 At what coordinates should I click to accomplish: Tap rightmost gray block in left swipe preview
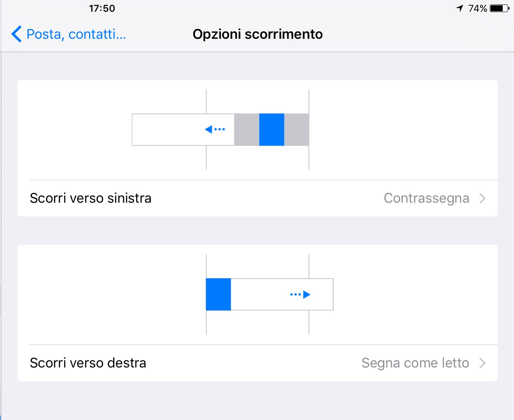(x=297, y=130)
